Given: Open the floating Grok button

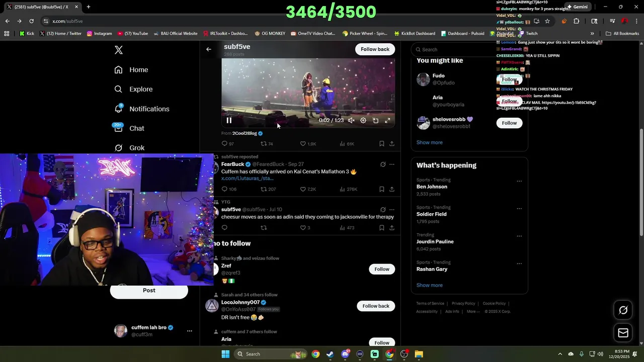Looking at the screenshot, I should pos(623,310).
